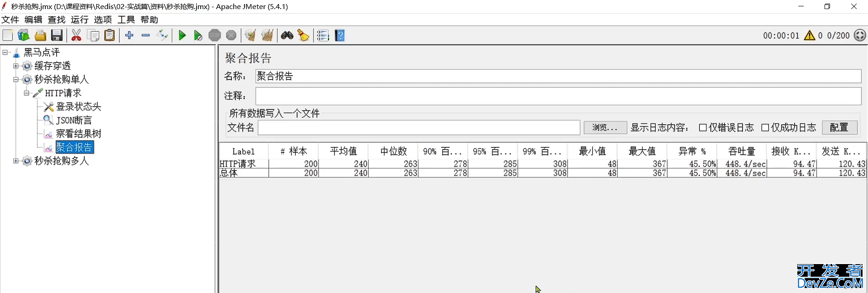This screenshot has width=868, height=293.
Task: Click the 平均值 column header
Action: [x=343, y=151]
